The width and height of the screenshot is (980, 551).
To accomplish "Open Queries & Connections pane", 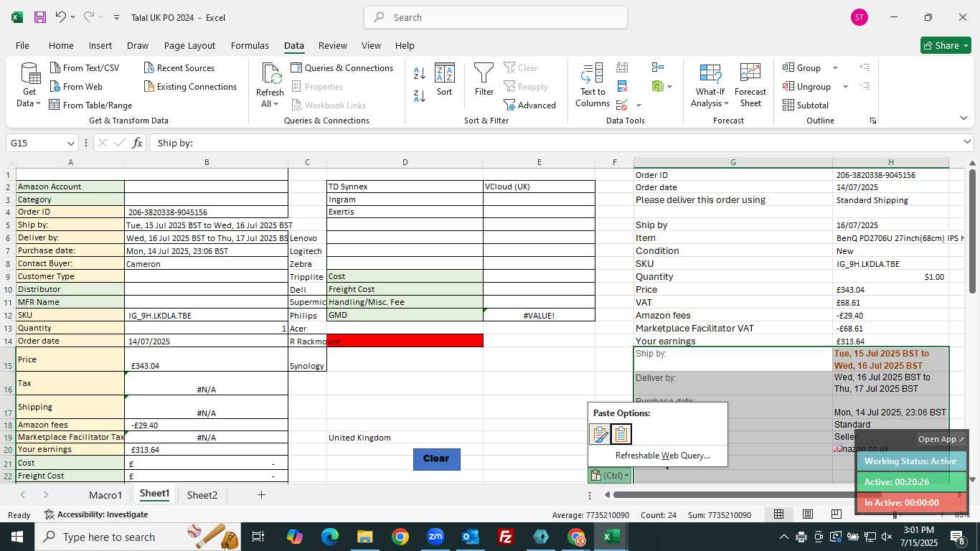I will [342, 68].
